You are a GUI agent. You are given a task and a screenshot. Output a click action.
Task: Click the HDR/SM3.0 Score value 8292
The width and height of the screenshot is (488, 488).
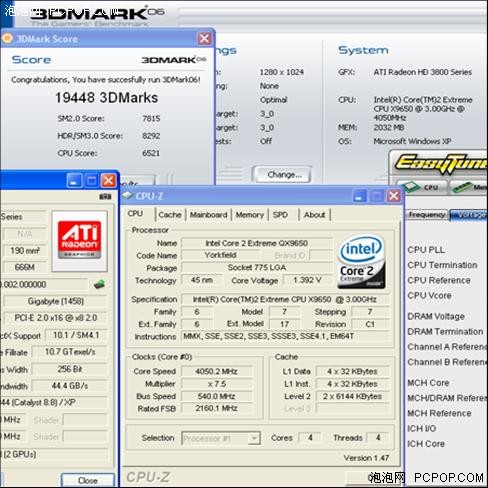pos(151,136)
